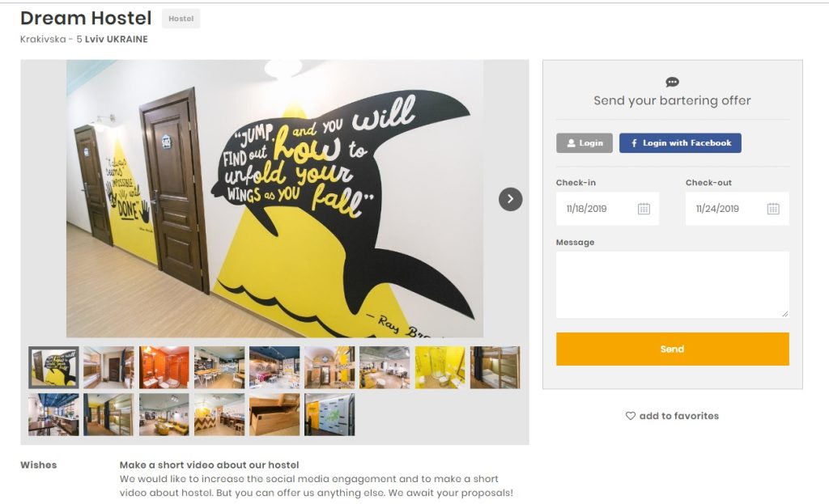Select the orange bathroom thumbnail
This screenshot has height=504, width=829.
pos(164,368)
